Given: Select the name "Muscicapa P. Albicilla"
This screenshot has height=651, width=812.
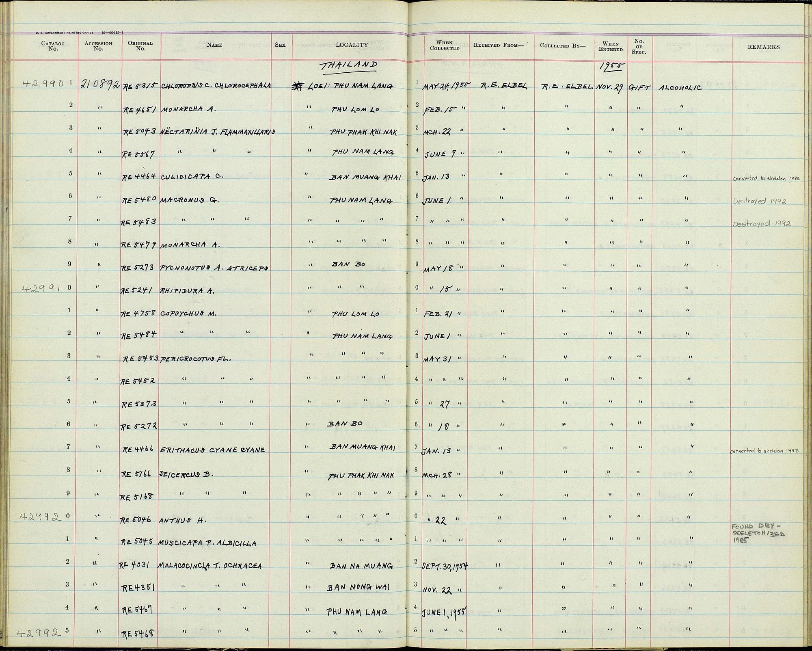Looking at the screenshot, I should 207,543.
